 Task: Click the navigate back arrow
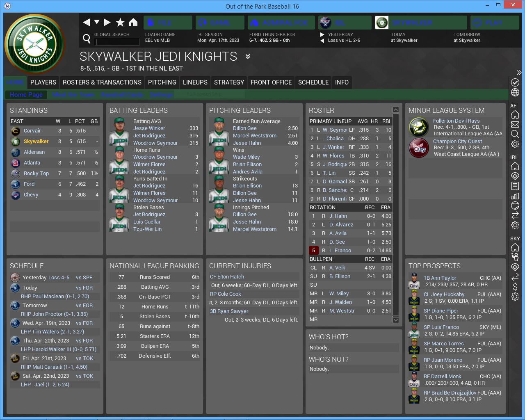86,23
